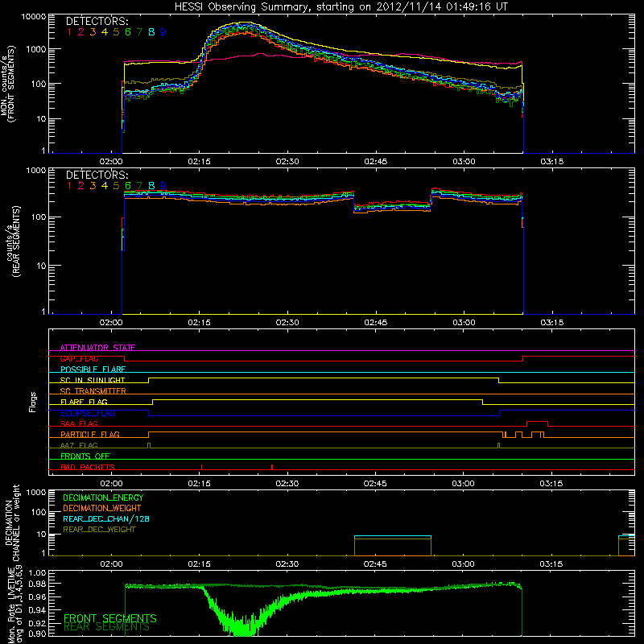Viewport: 644px width, 644px height.
Task: Select the FLARE_FLAG label
Action: [84, 402]
